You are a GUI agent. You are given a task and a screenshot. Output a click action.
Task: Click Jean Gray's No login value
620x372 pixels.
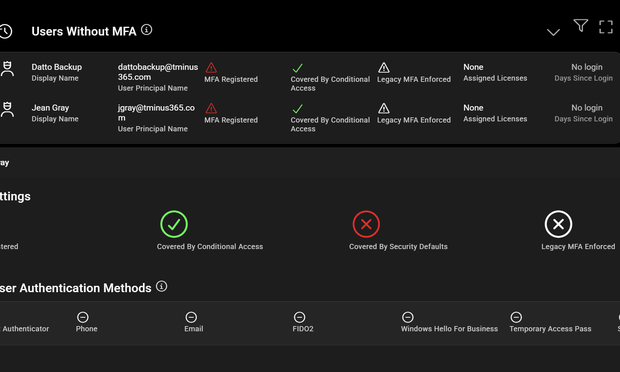click(x=587, y=108)
